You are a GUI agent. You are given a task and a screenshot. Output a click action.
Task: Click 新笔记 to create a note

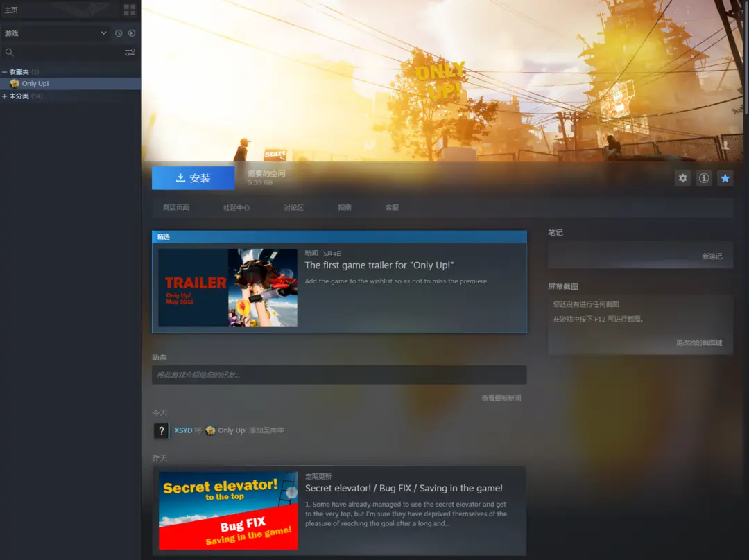(x=712, y=256)
